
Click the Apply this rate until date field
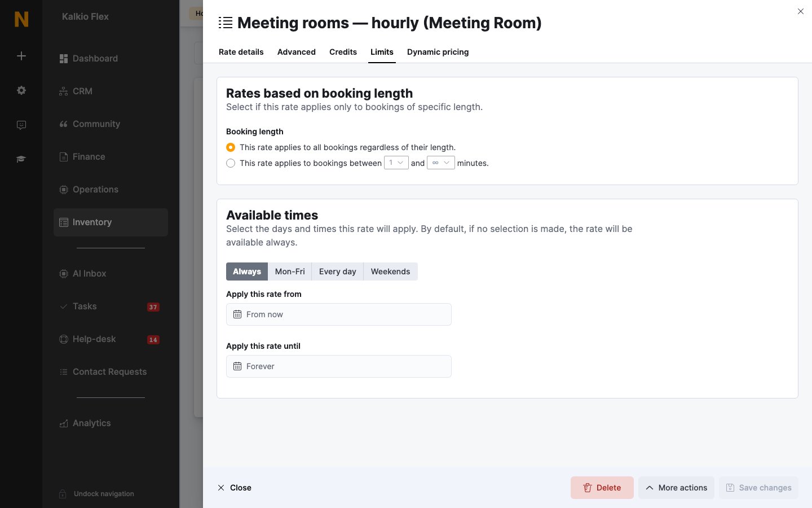pyautogui.click(x=339, y=366)
